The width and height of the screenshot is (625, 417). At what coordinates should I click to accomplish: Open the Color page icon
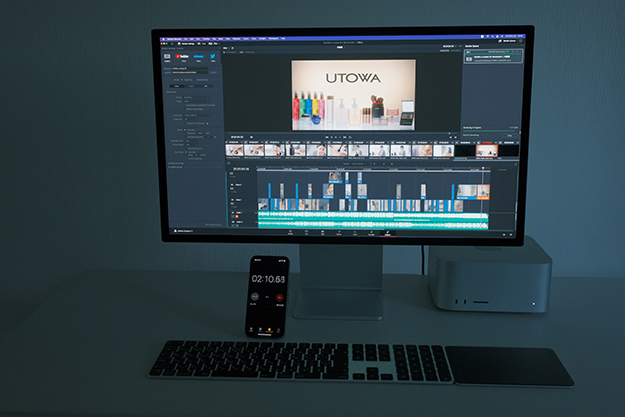click(355, 232)
